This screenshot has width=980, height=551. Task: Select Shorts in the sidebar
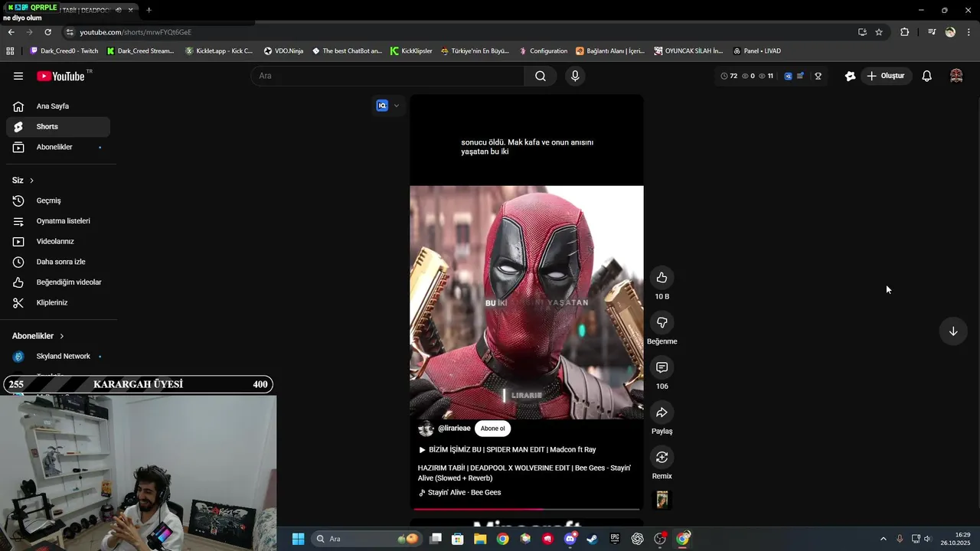[x=58, y=126]
